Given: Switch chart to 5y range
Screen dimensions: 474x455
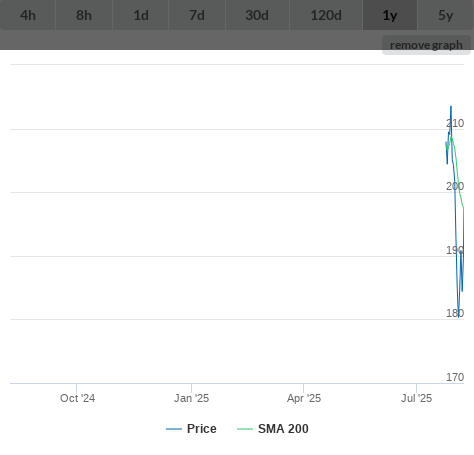Looking at the screenshot, I should 446,15.
